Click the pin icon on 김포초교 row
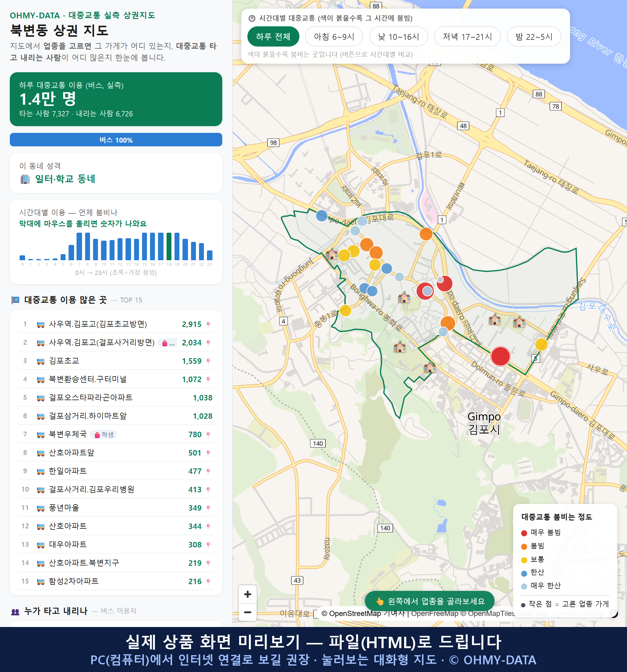627x672 pixels. 208,361
